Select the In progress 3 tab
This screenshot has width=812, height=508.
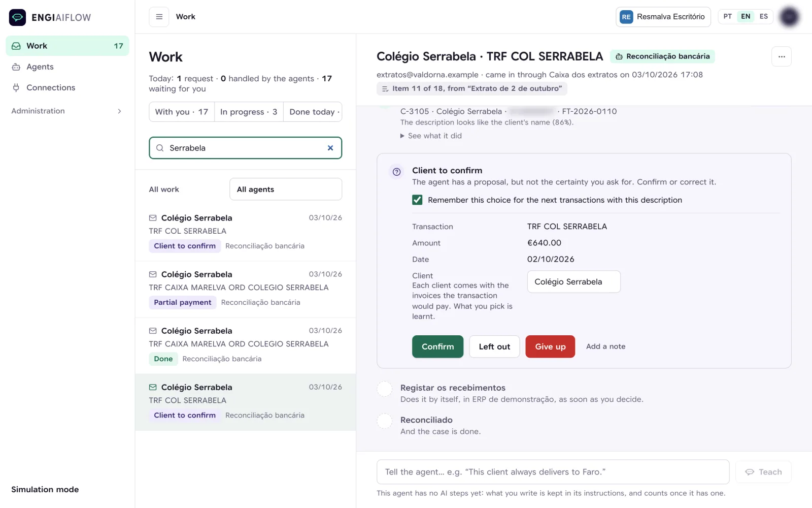pyautogui.click(x=249, y=112)
